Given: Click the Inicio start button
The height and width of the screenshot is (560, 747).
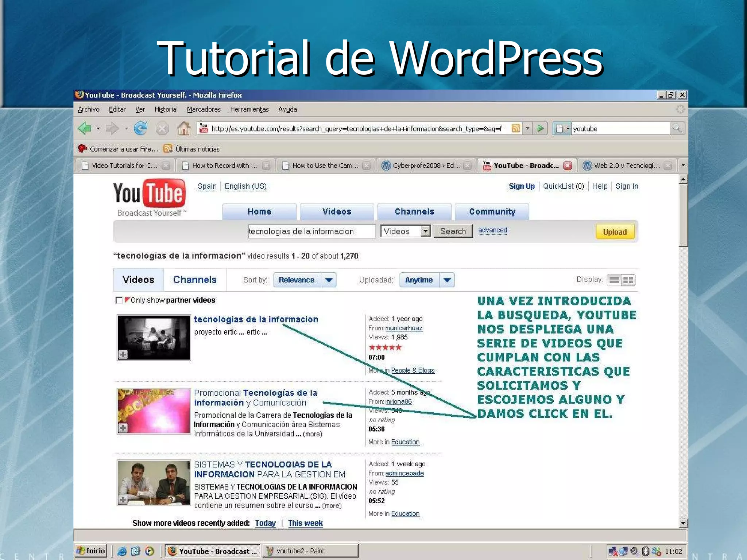Looking at the screenshot, I should point(91,551).
